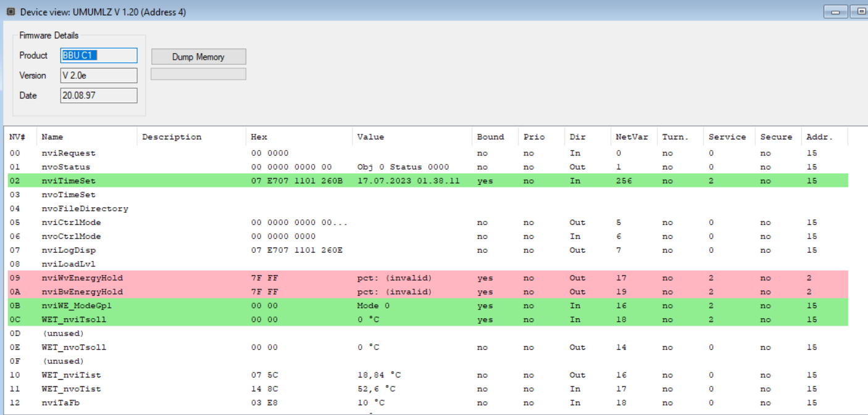Select the WET_nvoTist row
This screenshot has width=868, height=415.
[427, 389]
